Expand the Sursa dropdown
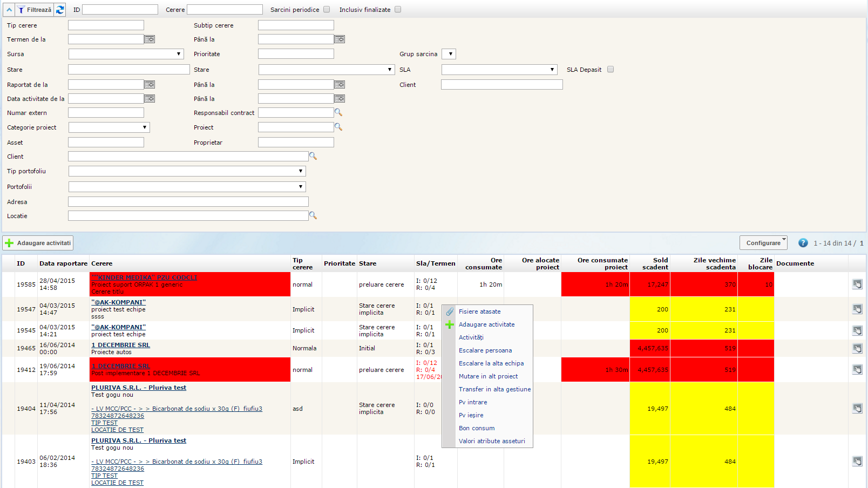Screen dimensions: 868x488 click(x=126, y=54)
